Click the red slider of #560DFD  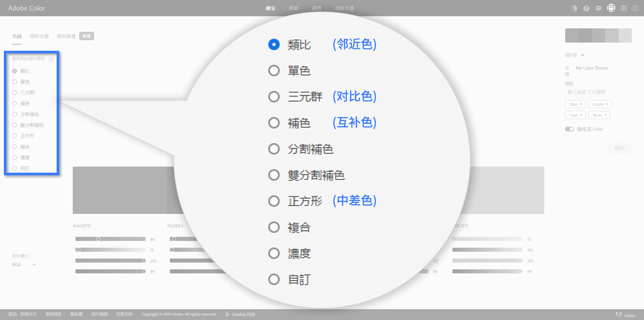coord(110,239)
